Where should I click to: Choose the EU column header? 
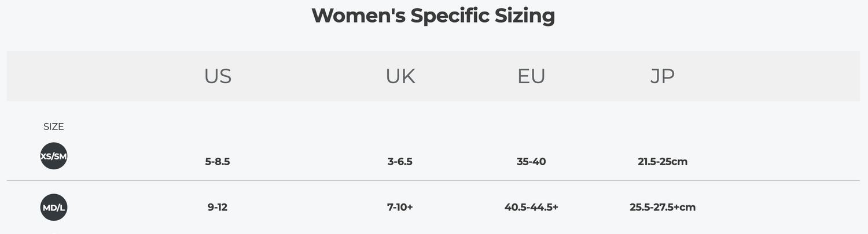[531, 76]
